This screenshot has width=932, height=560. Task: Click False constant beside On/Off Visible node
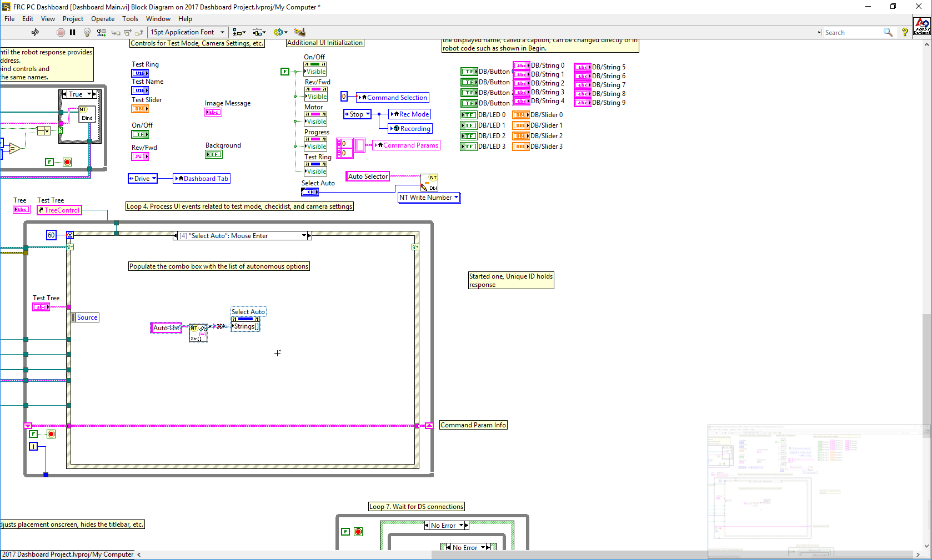(x=285, y=72)
